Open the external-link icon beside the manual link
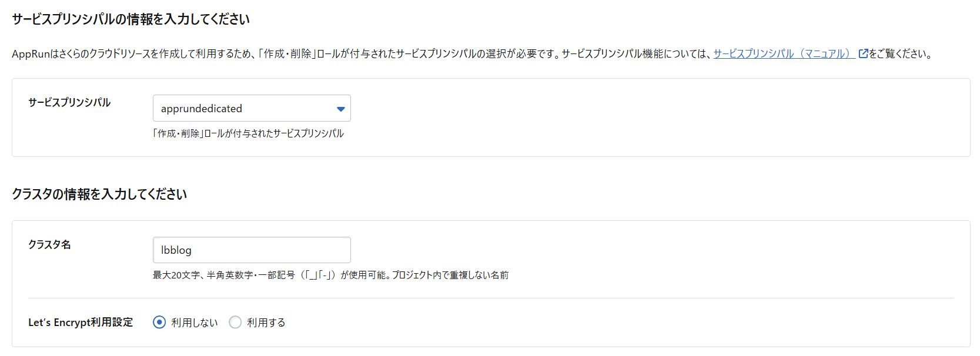 pyautogui.click(x=863, y=54)
